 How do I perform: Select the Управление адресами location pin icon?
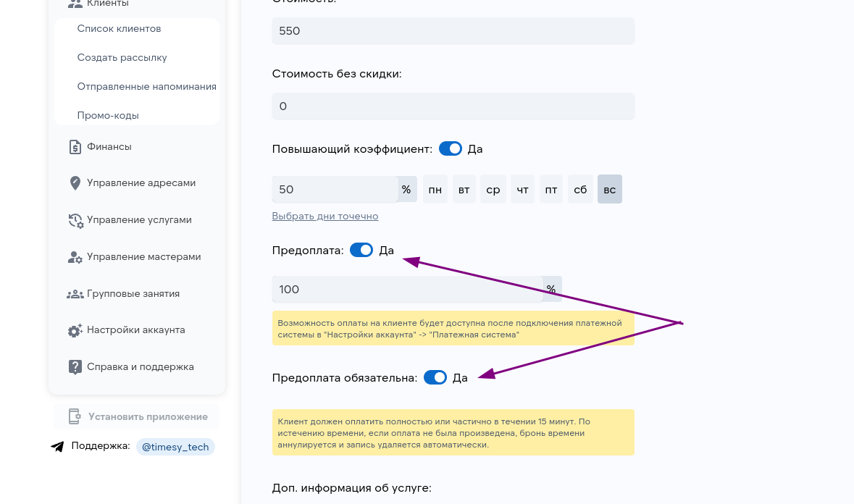click(76, 182)
